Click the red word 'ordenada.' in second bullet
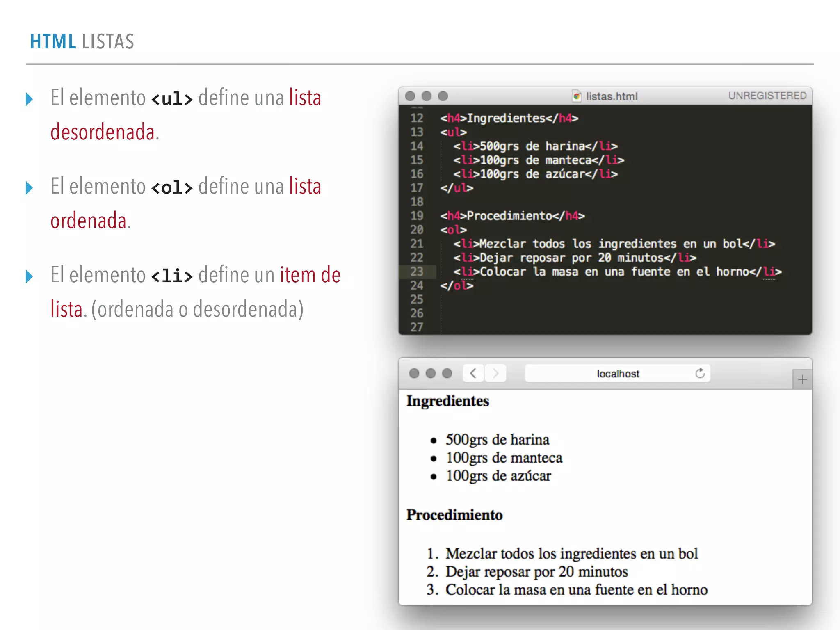 click(91, 221)
